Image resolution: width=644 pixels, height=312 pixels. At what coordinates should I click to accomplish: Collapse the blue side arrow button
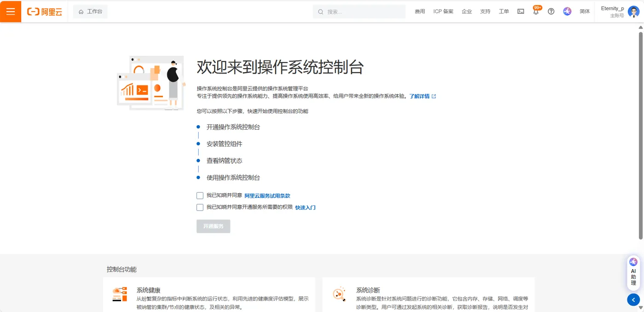633,300
